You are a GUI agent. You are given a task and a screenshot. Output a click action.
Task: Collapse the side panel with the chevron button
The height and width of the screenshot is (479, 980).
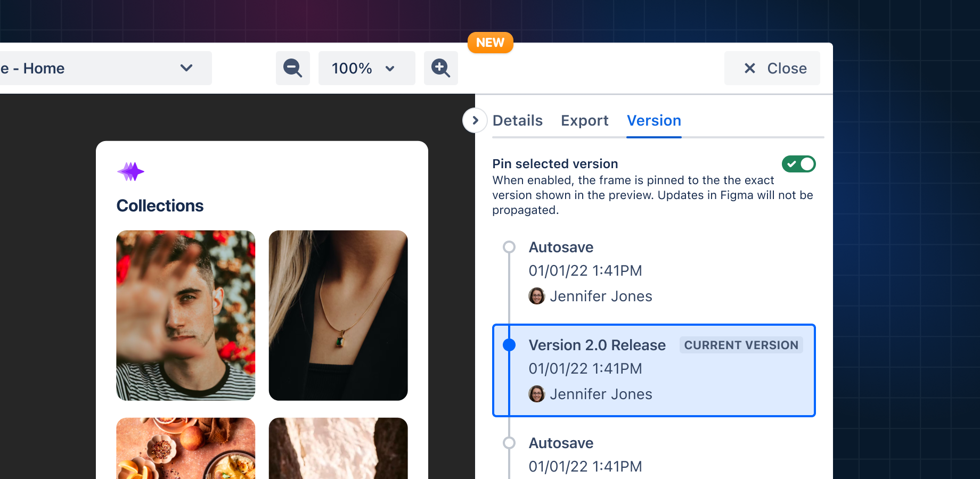point(475,120)
